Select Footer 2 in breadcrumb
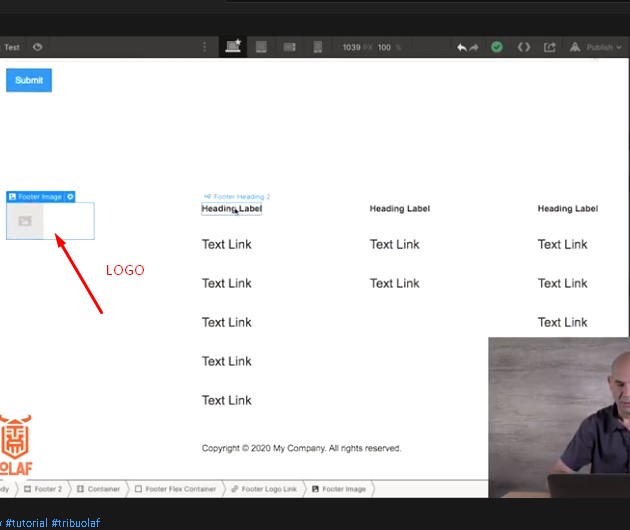 pyautogui.click(x=43, y=489)
